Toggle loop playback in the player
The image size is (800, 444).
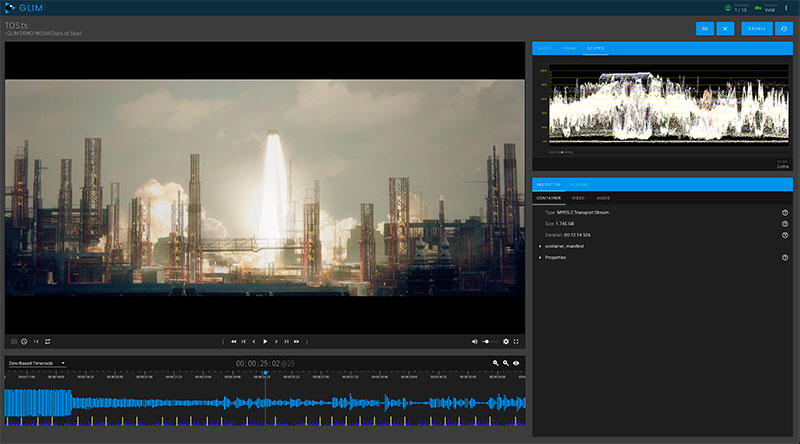pyautogui.click(x=47, y=341)
